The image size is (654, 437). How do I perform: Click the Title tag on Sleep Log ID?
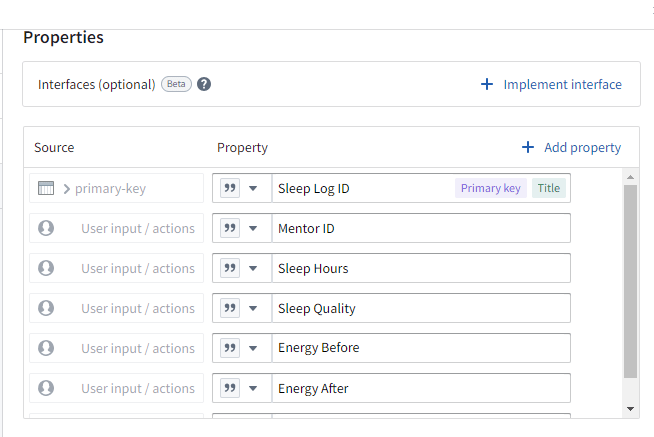pos(548,188)
